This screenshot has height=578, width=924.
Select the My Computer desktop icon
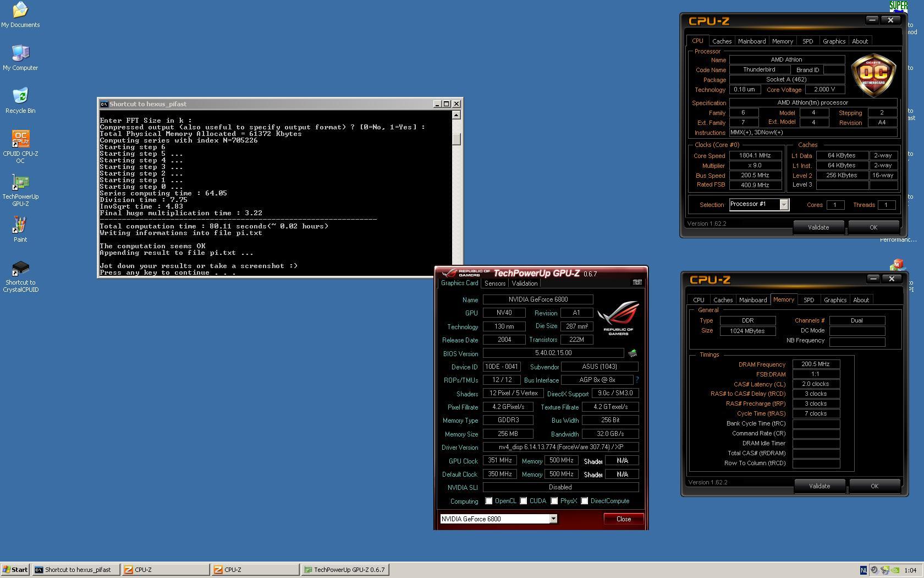pyautogui.click(x=20, y=58)
